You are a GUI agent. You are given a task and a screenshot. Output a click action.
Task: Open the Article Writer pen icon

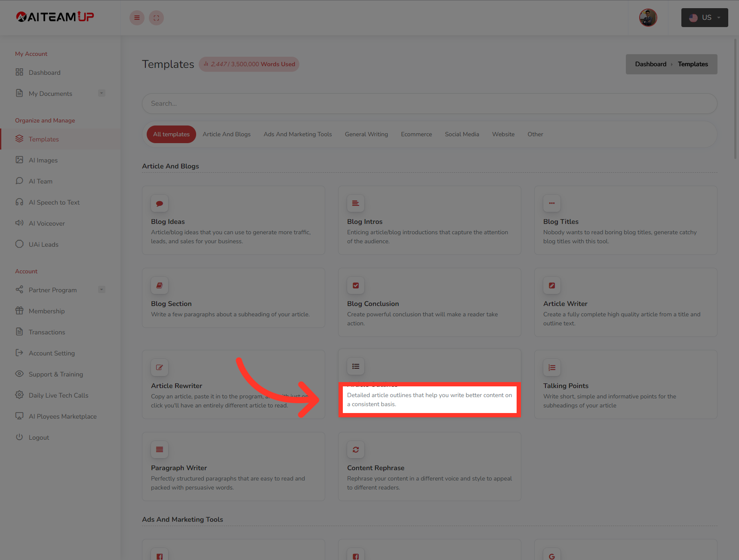[x=551, y=285]
